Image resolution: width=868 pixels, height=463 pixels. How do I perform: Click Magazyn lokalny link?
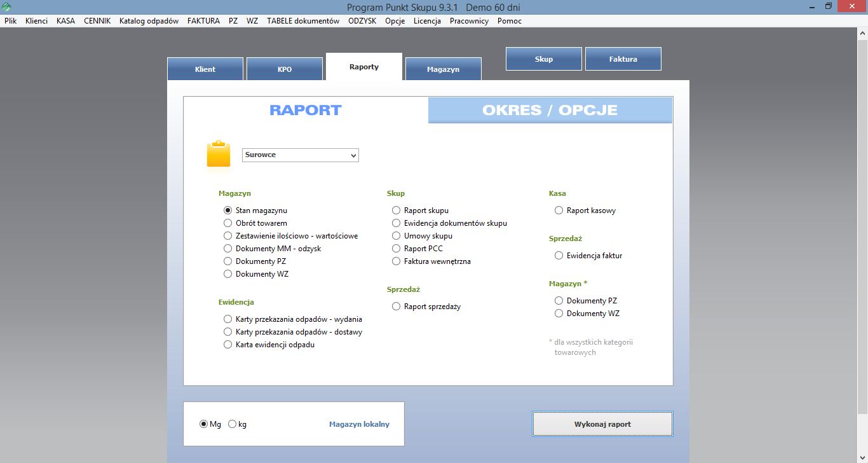359,424
